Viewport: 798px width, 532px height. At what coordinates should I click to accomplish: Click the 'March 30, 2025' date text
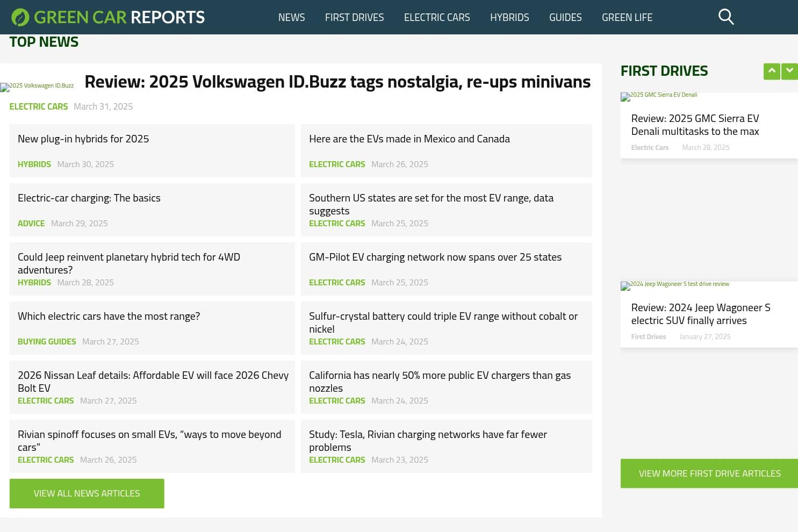[85, 164]
